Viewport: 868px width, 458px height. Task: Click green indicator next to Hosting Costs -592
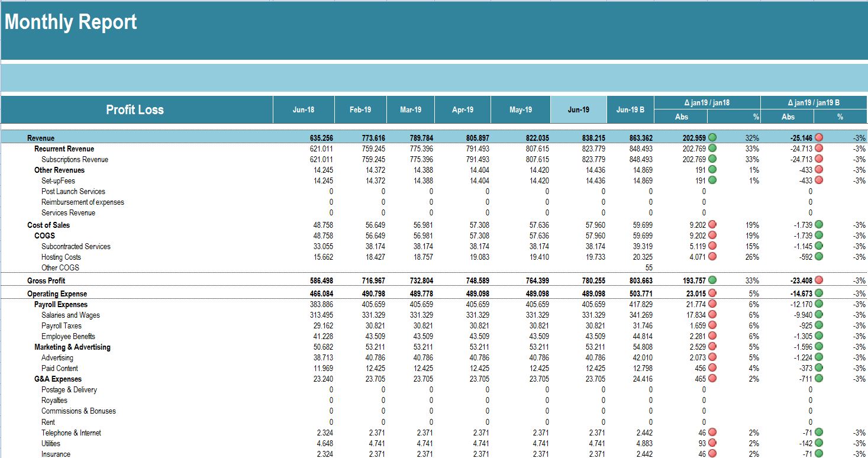(819, 257)
